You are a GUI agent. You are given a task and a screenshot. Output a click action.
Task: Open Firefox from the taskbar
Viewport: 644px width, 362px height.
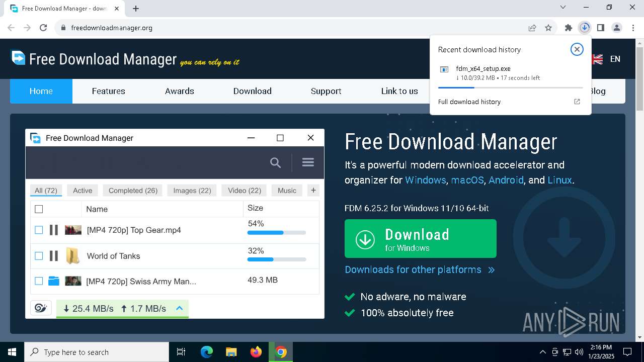256,352
